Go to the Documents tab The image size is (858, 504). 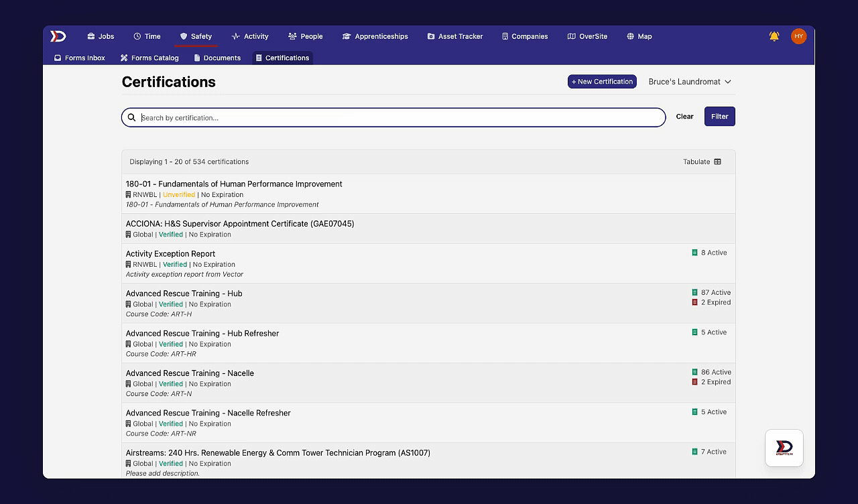tap(217, 58)
